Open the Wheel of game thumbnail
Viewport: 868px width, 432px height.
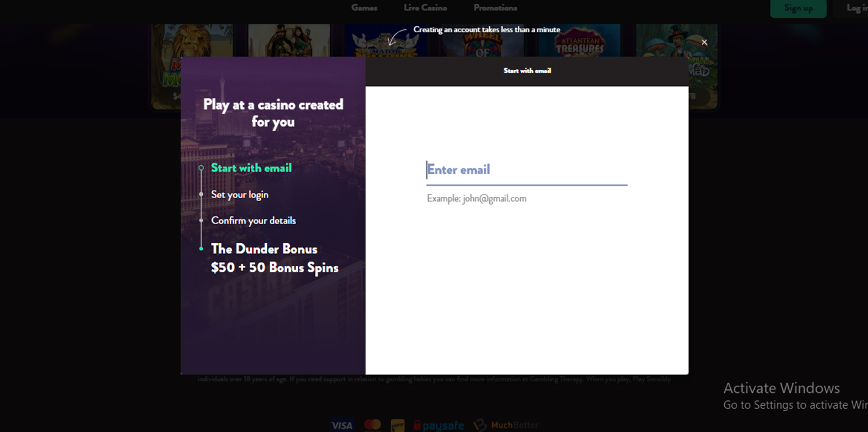[482, 41]
